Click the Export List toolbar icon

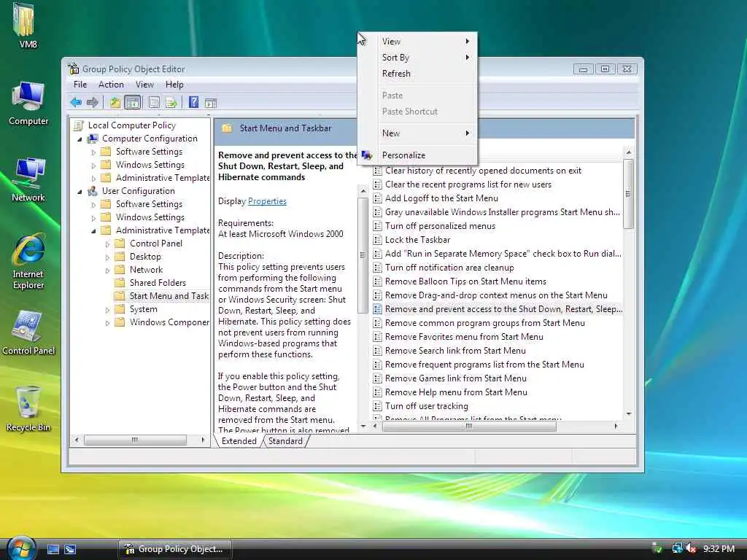(x=171, y=102)
